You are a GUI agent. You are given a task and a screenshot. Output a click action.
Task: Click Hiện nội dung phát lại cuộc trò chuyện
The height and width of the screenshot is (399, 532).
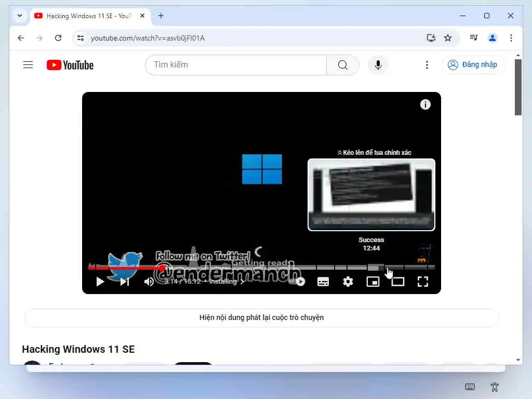(x=261, y=317)
